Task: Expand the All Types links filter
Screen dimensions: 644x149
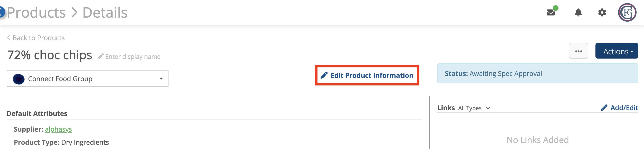Action: coord(474,108)
